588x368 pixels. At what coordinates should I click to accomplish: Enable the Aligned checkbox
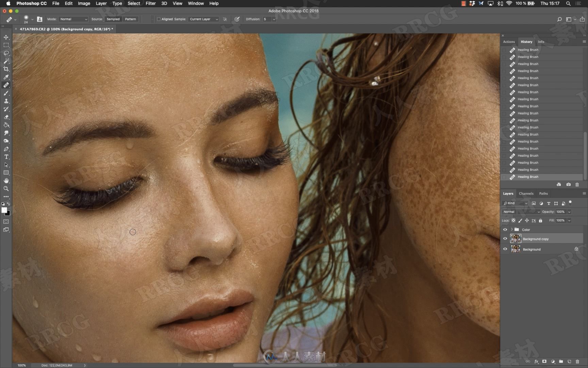coord(159,19)
